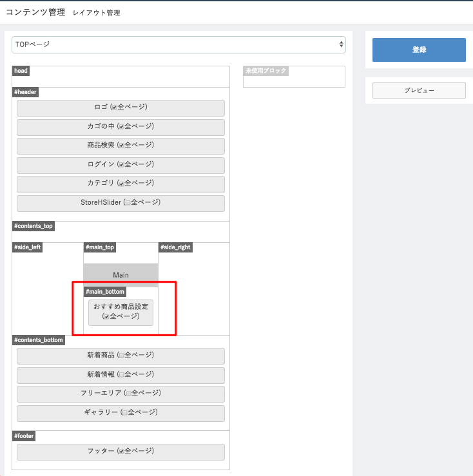473x476 pixels.
Task: Click the #footer section label
Action: click(x=24, y=436)
